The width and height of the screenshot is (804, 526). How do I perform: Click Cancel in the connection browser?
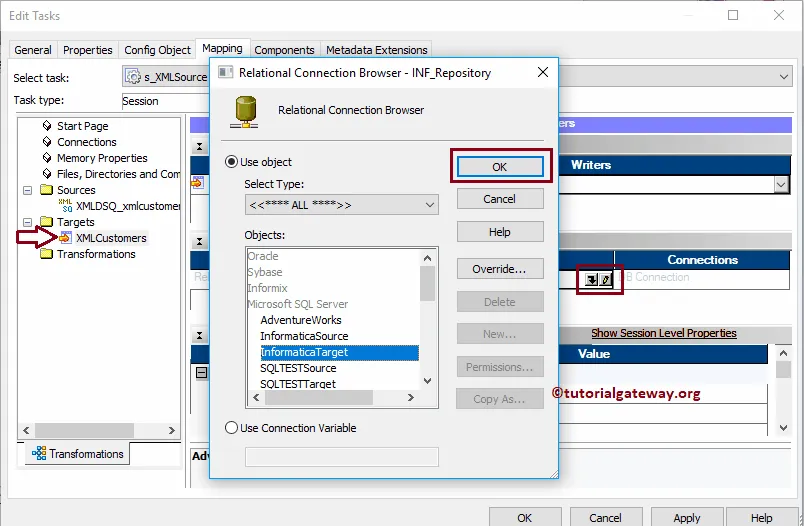coord(500,198)
